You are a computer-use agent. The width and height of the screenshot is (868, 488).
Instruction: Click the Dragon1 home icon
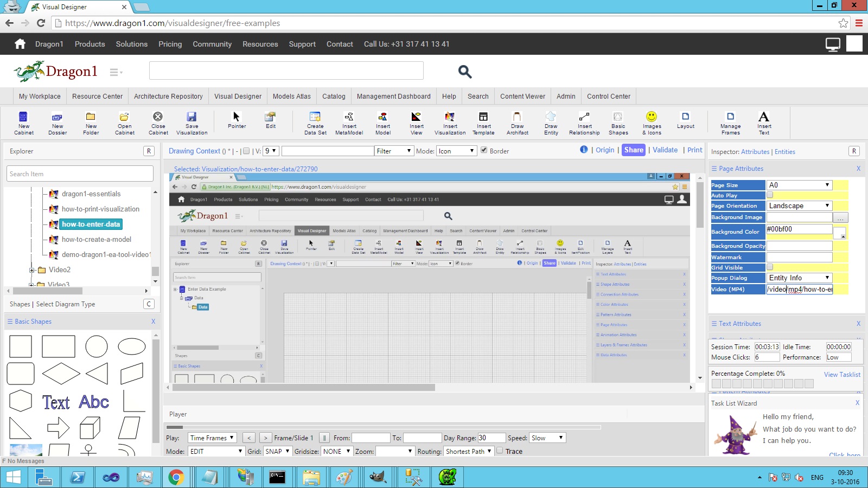click(x=20, y=44)
